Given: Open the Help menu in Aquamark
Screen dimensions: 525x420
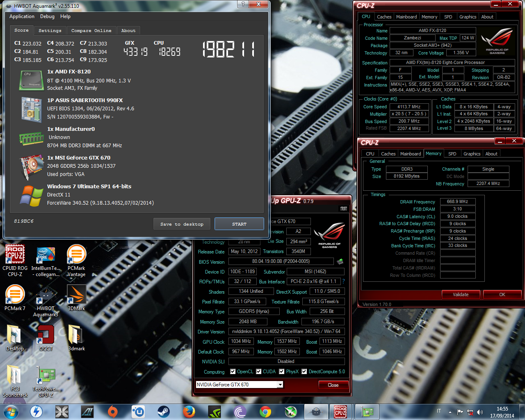Looking at the screenshot, I should coord(65,16).
